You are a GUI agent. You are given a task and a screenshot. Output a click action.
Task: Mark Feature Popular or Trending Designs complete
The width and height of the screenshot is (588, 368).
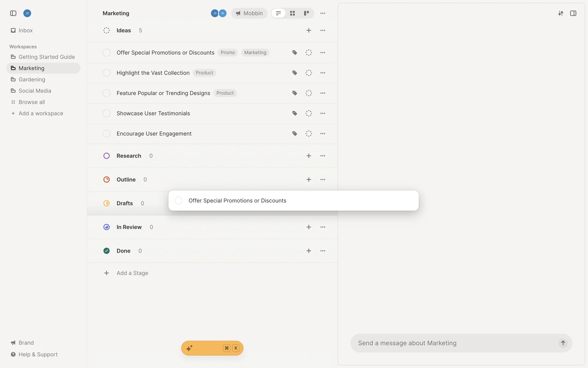point(107,93)
